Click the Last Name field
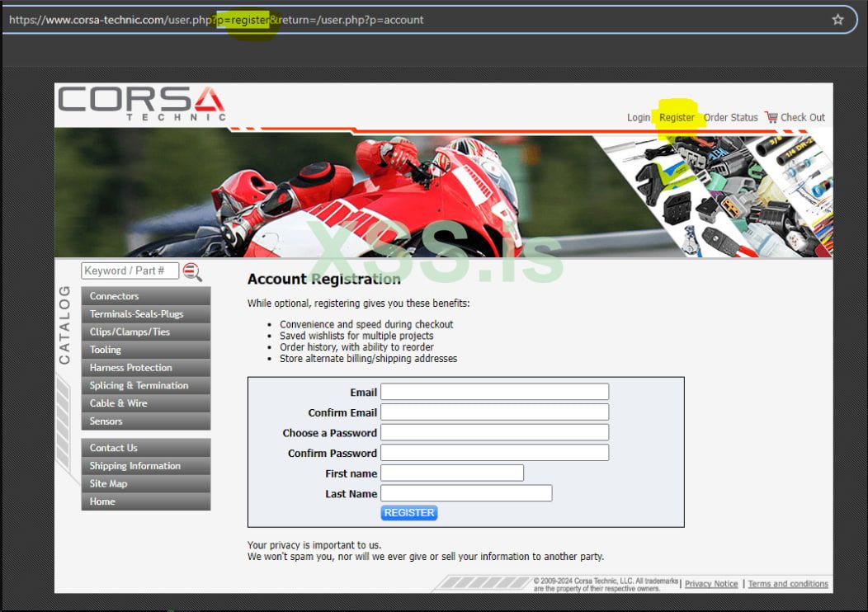Screen dimensions: 868x612 (x=466, y=493)
